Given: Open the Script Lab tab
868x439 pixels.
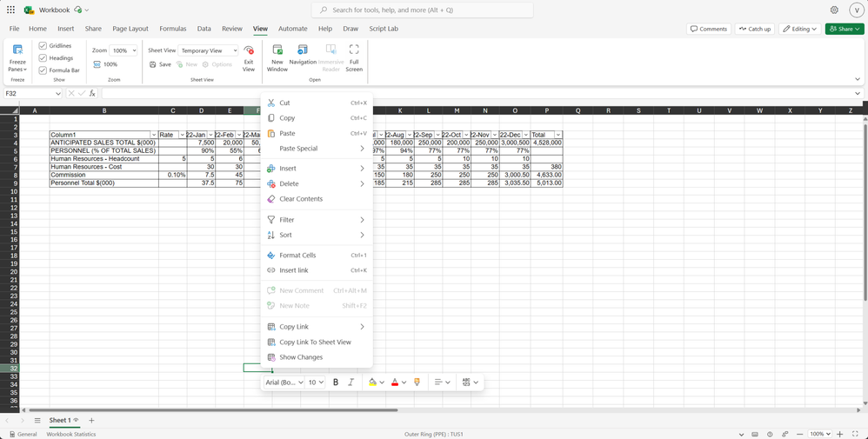Looking at the screenshot, I should coord(383,29).
